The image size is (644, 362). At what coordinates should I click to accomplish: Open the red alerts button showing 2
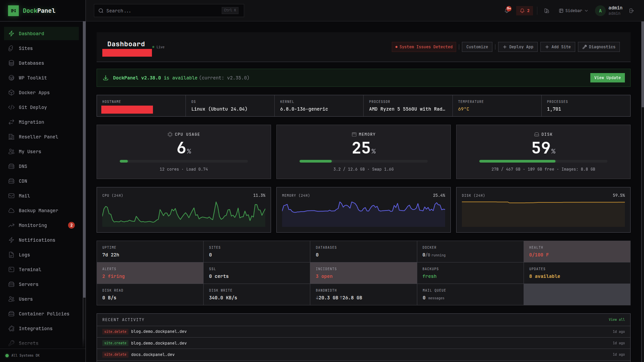click(525, 11)
